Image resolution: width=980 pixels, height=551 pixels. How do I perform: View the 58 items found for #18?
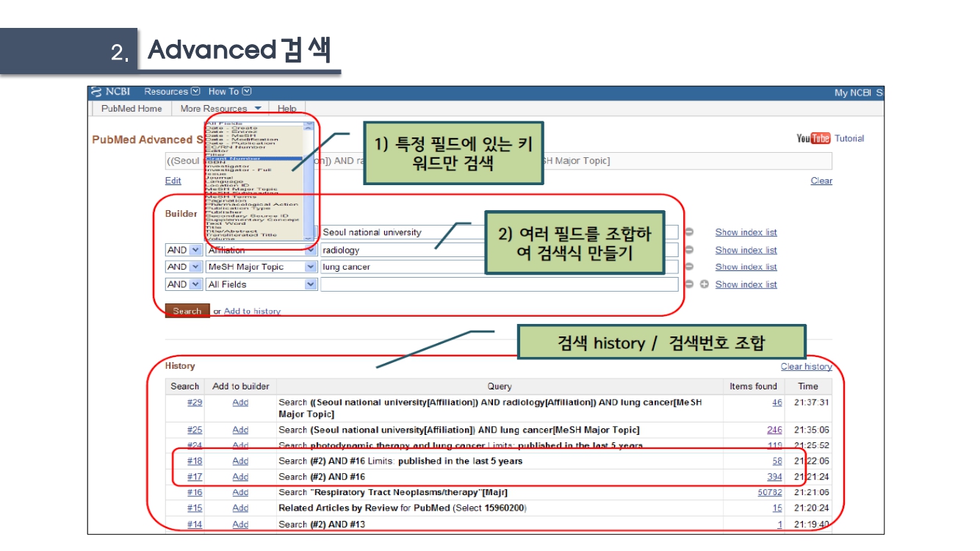777,461
